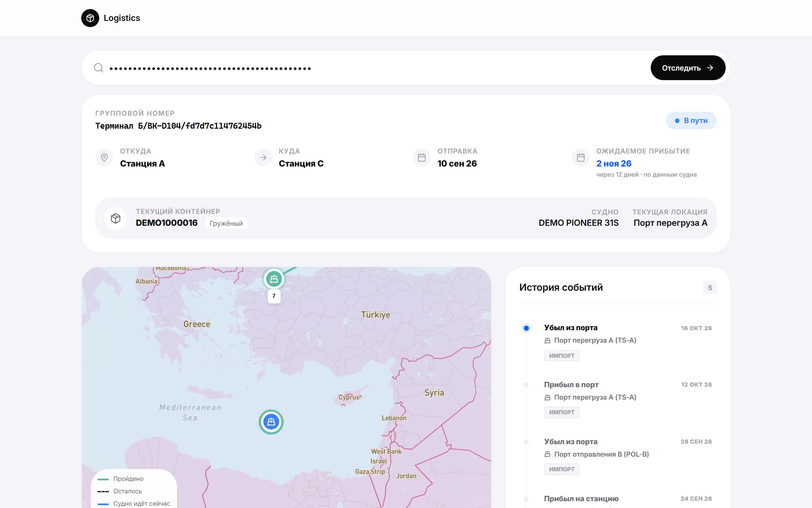This screenshot has height=508, width=812.
Task: Click current location Порт перегруза А
Action: tap(670, 223)
